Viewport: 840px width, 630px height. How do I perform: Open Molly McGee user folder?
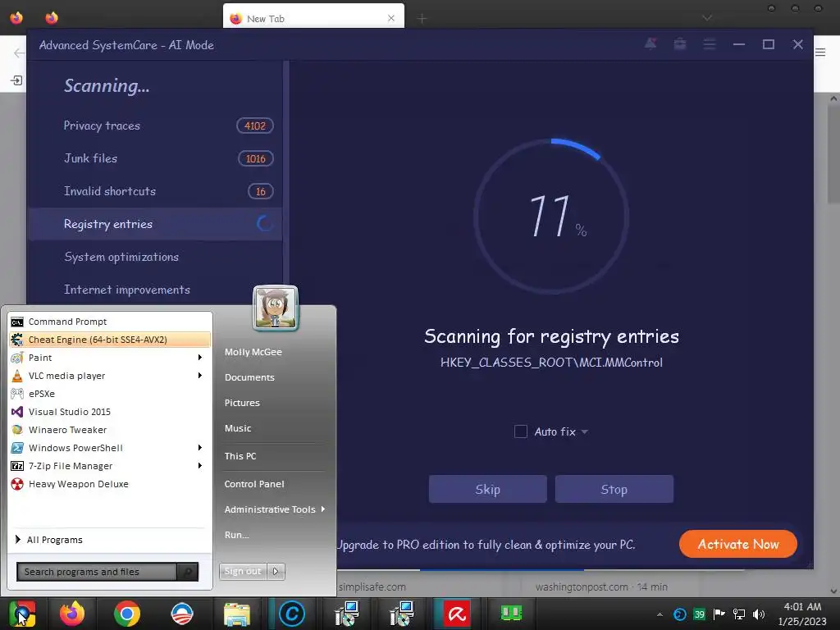pyautogui.click(x=253, y=352)
